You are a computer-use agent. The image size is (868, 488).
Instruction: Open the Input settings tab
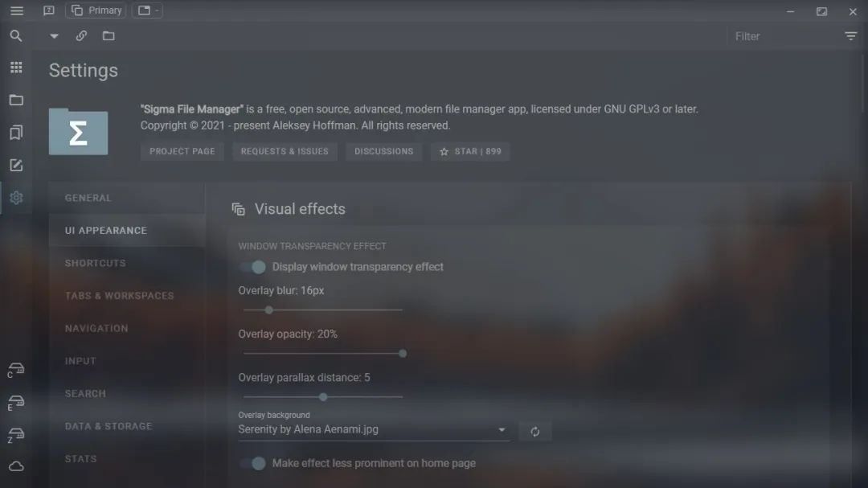tap(127, 361)
